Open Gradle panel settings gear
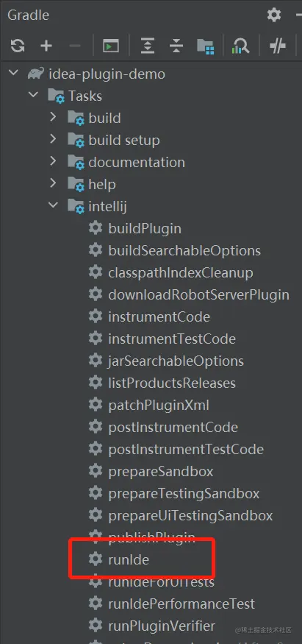This screenshot has width=302, height=644. tap(274, 15)
